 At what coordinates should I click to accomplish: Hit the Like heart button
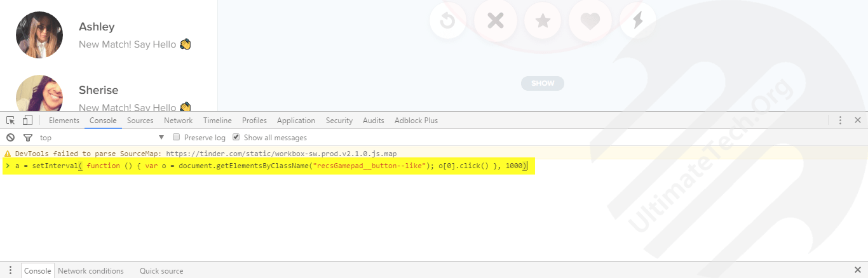click(590, 21)
